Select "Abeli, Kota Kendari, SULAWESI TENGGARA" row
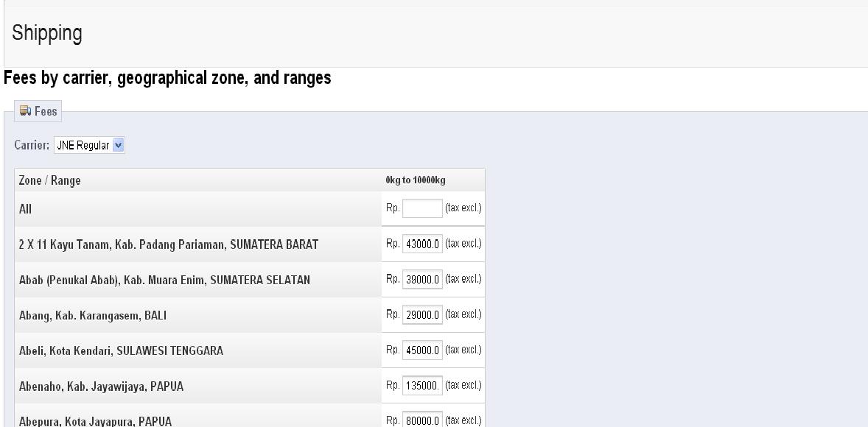The height and width of the screenshot is (427, 868). click(121, 350)
